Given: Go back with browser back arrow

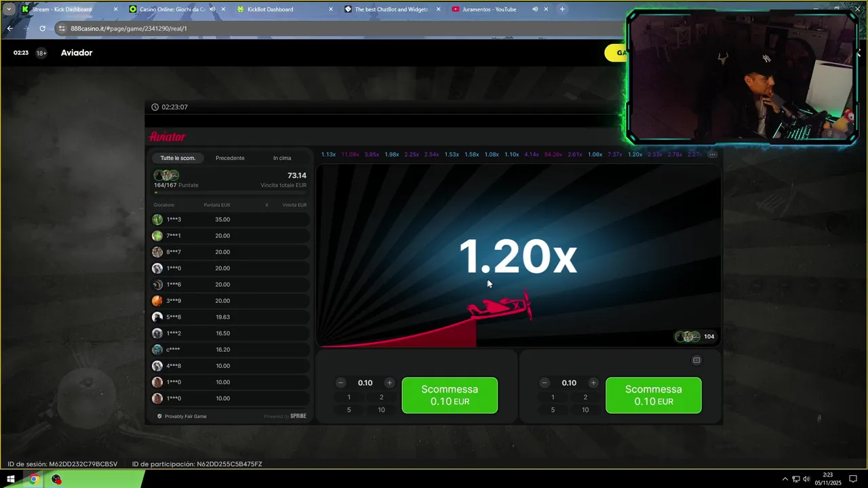Looking at the screenshot, I should [x=9, y=28].
